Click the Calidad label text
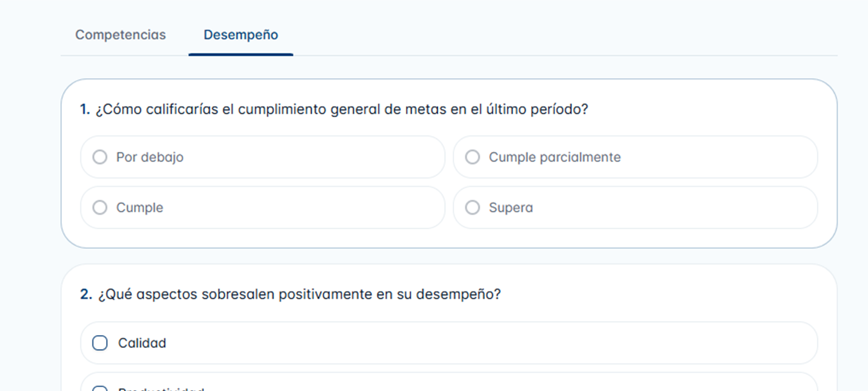Viewport: 868px width, 391px height. pyautogui.click(x=142, y=343)
